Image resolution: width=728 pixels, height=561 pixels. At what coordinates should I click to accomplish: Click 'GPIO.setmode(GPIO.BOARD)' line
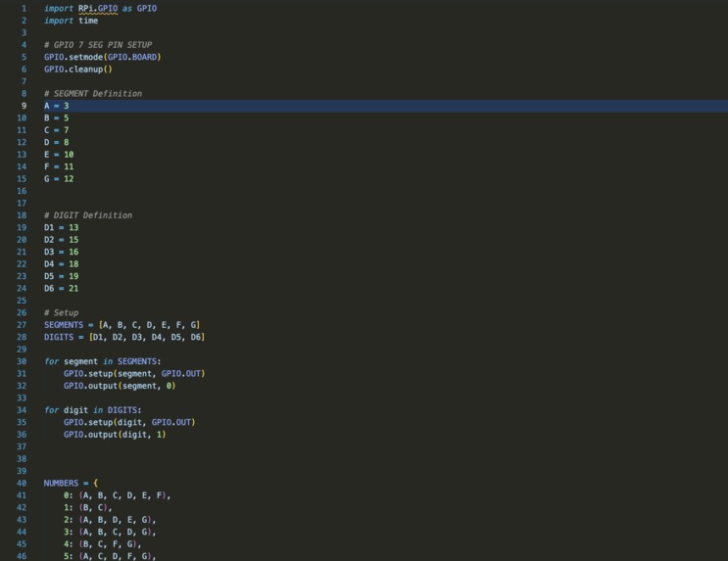point(103,57)
